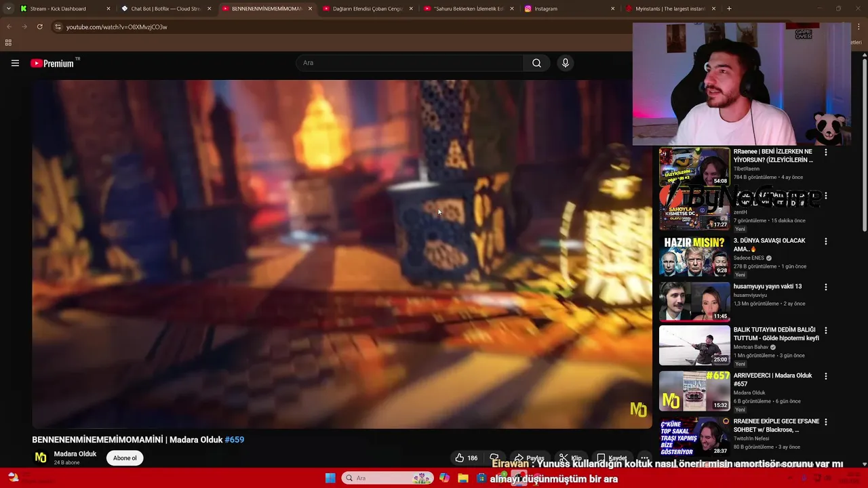This screenshot has width=868, height=488.
Task: Open more actions menu beside Kaydet
Action: point(644,458)
